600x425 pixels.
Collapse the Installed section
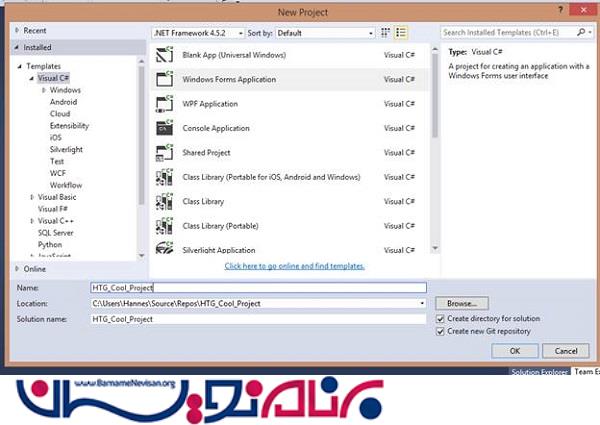(17, 47)
